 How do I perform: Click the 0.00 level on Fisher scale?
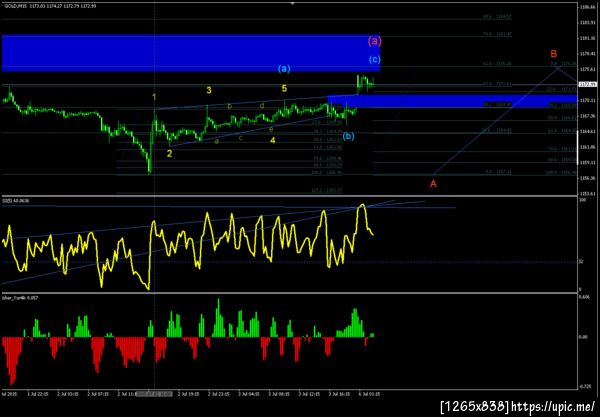584,337
